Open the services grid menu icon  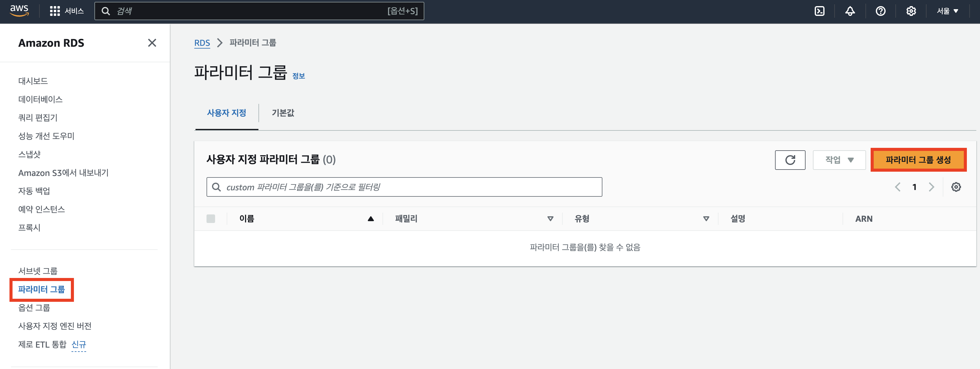tap(55, 11)
